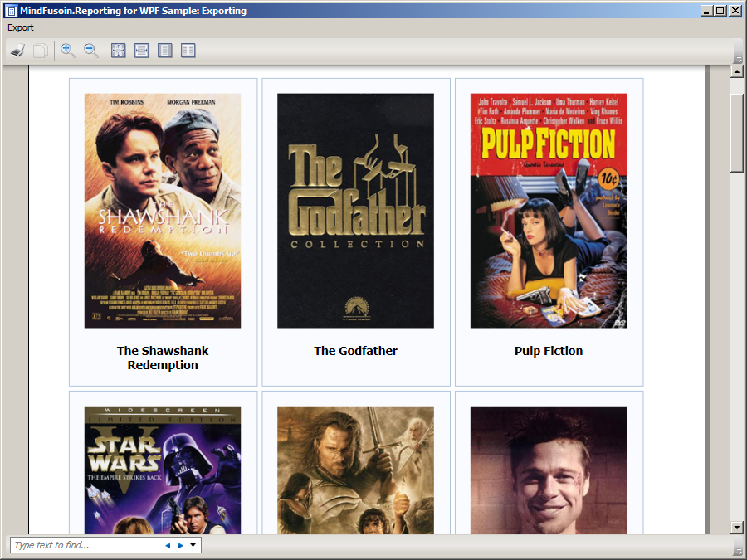747x560 pixels.
Task: Switch to actual size view
Action: (x=119, y=51)
